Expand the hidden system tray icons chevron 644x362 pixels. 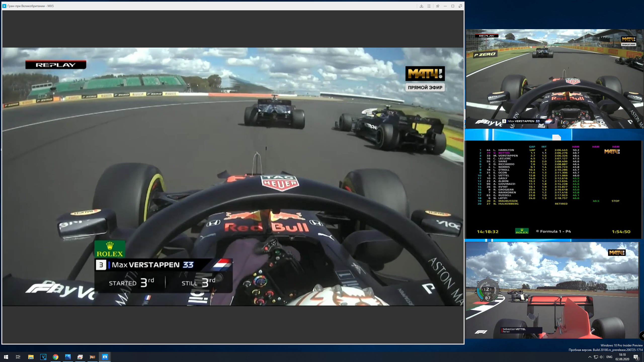[590, 357]
